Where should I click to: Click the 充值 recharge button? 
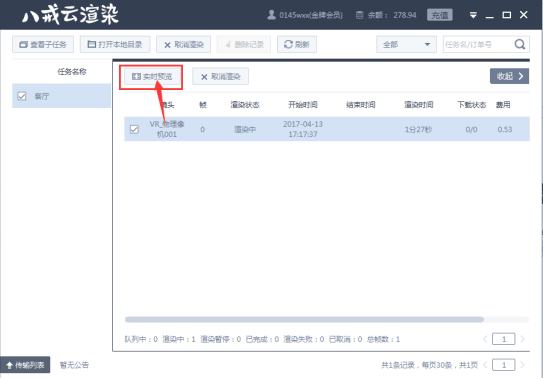(x=440, y=15)
